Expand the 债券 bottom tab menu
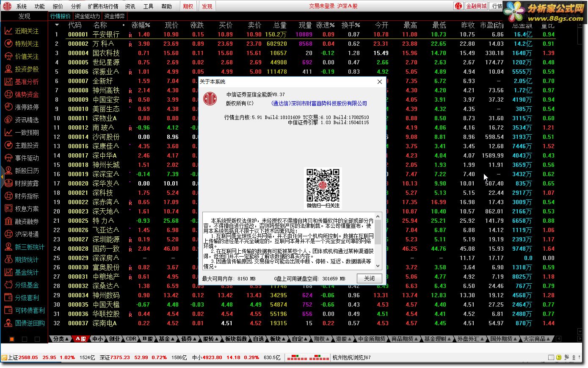The image size is (588, 368). point(189,339)
